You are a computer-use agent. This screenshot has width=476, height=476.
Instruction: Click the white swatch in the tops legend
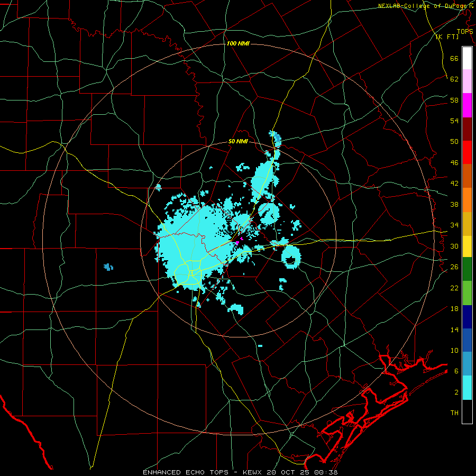tap(467, 58)
